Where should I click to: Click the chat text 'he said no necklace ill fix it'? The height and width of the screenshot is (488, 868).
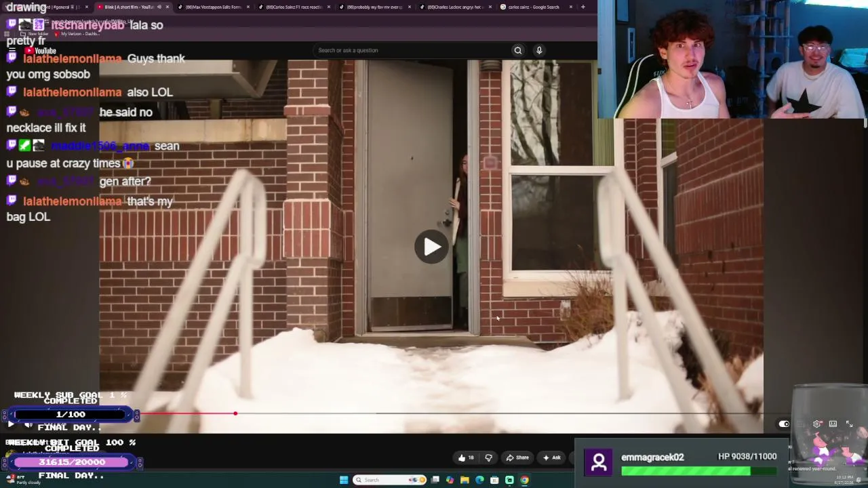point(79,120)
